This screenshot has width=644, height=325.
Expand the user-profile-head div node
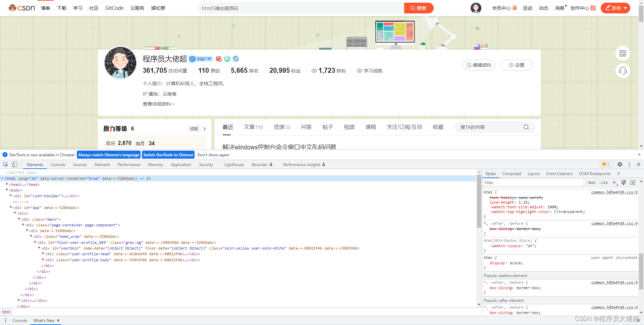tap(43, 254)
